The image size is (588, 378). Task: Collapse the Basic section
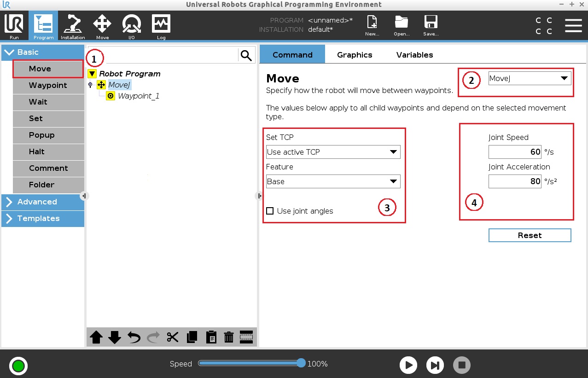pyautogui.click(x=43, y=52)
